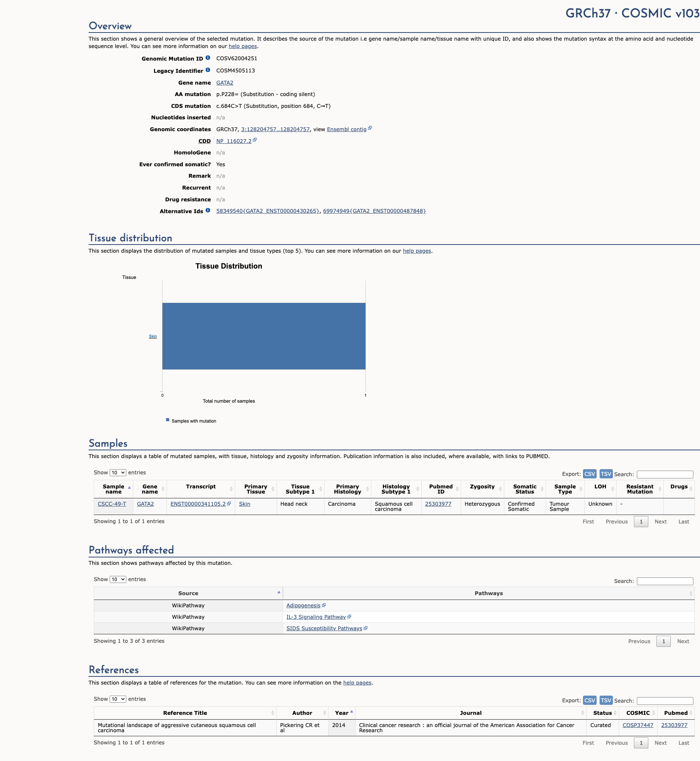Sort References table by Year column
The width and height of the screenshot is (700, 761).
(342, 713)
